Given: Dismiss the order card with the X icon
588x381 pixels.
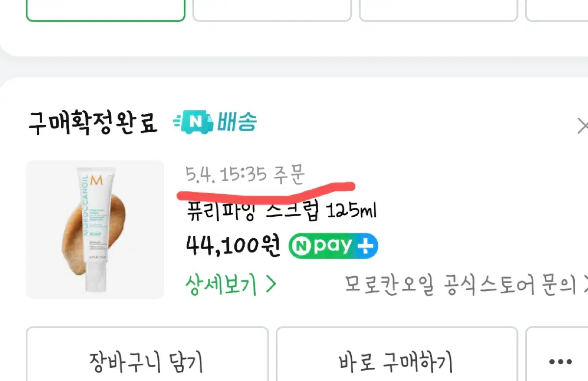Looking at the screenshot, I should pyautogui.click(x=582, y=126).
